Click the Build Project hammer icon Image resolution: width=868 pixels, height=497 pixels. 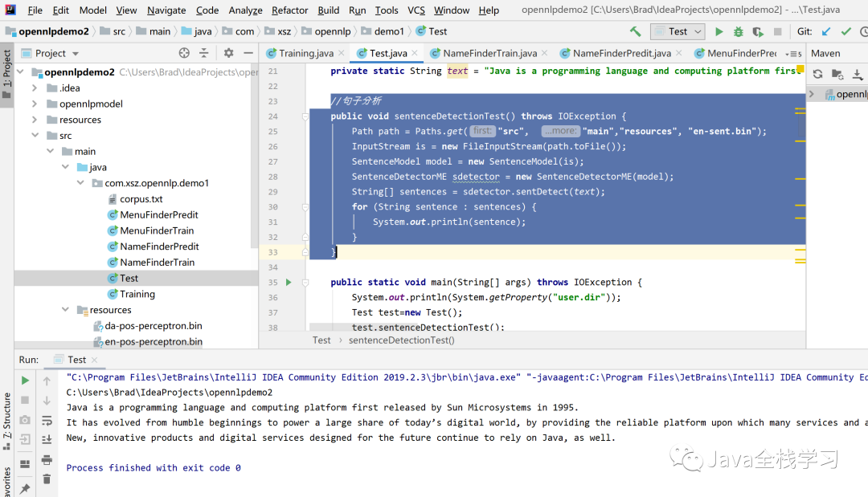tap(636, 31)
